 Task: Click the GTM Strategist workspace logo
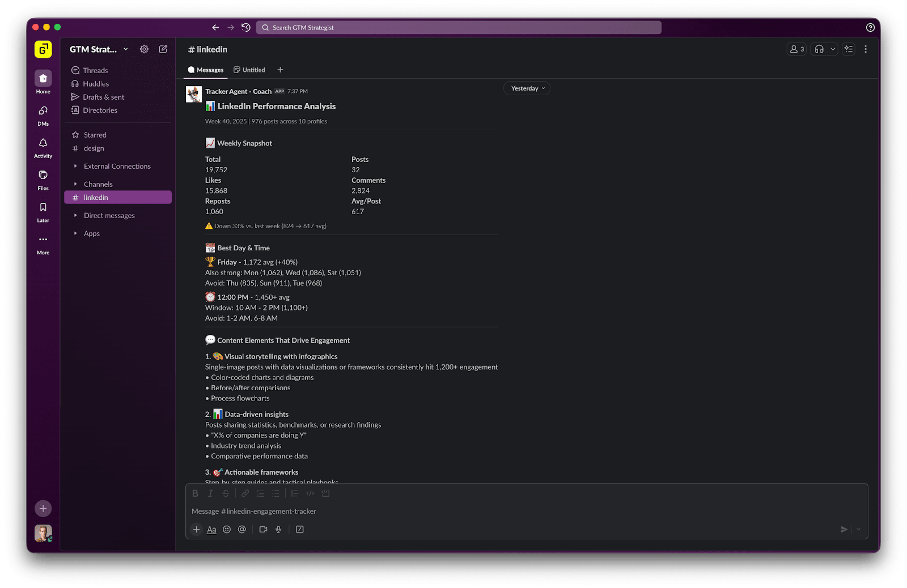43,49
